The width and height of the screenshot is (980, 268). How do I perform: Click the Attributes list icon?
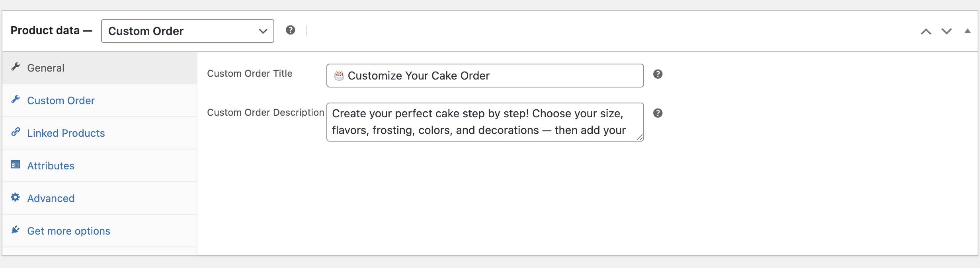pyautogui.click(x=16, y=165)
